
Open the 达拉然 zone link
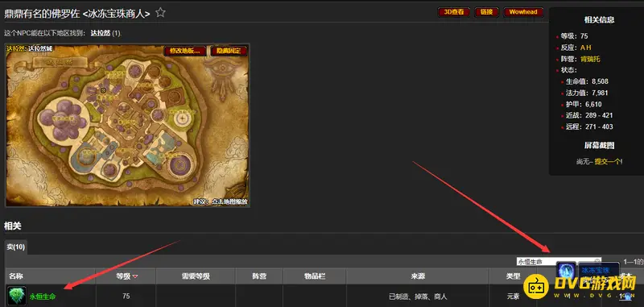[100, 33]
